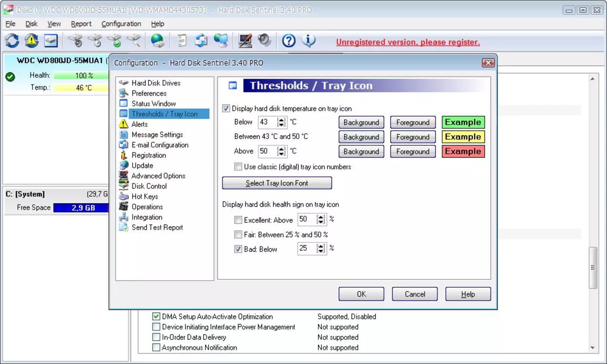Check Device Initiating Interface Power Management
This screenshot has width=607, height=364.
coord(156,327)
